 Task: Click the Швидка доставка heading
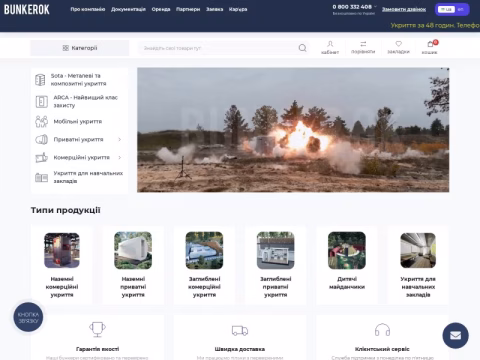tap(240, 349)
